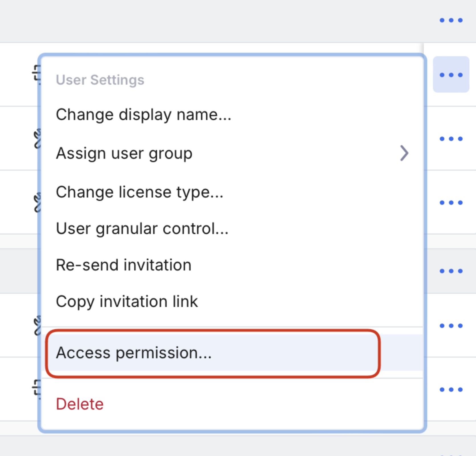This screenshot has height=456, width=476.
Task: Choose Change display name... from menu
Action: point(232,115)
